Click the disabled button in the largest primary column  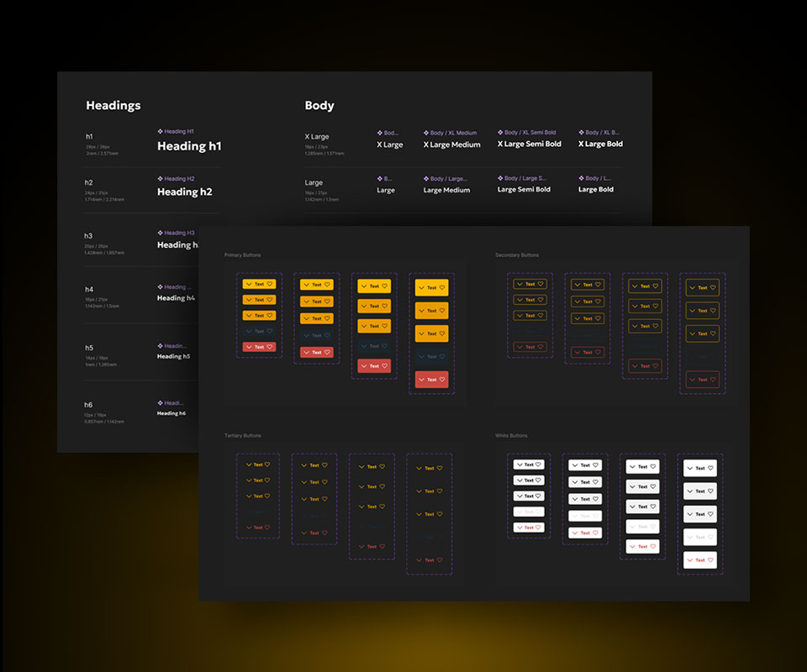click(x=431, y=357)
